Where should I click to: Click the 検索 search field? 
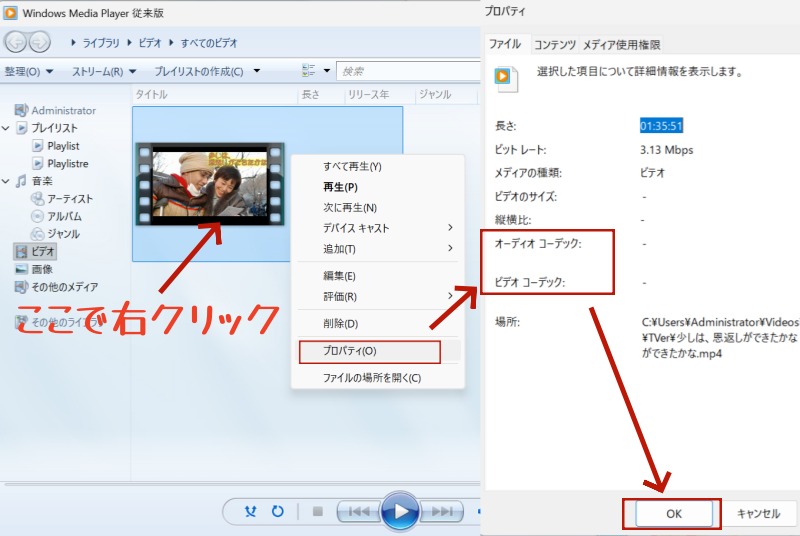coord(408,71)
